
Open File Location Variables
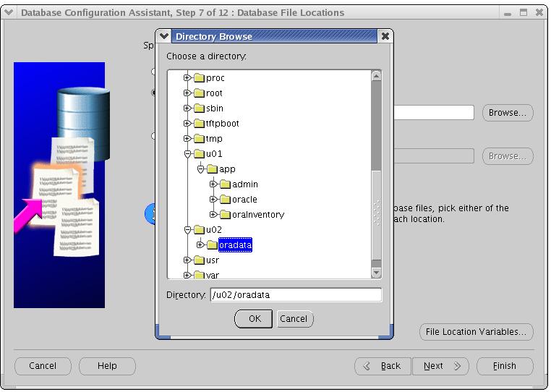click(x=476, y=332)
